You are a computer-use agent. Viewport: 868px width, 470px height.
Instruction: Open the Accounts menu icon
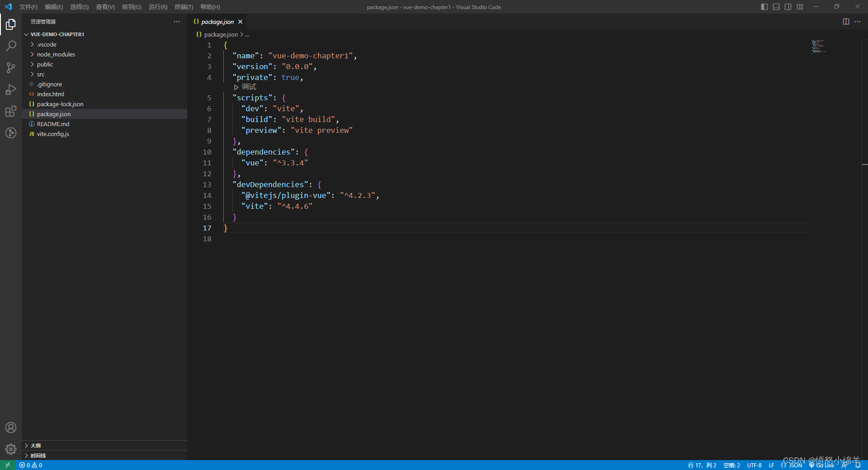tap(11, 428)
